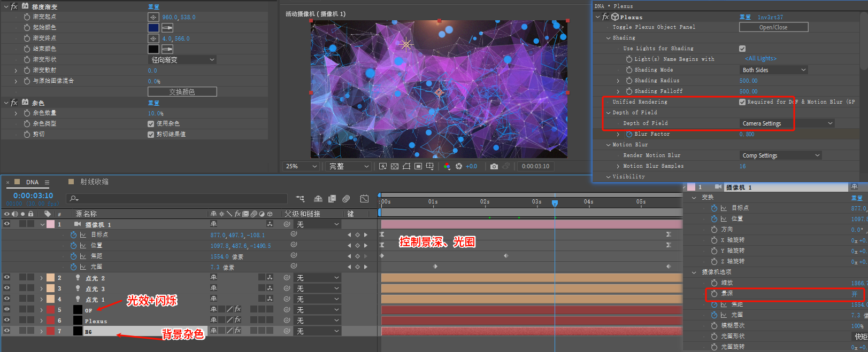Viewport: 868px width, 352px height.
Task: Click eyedropper beside 起始颜色 swatch
Action: 167,28
